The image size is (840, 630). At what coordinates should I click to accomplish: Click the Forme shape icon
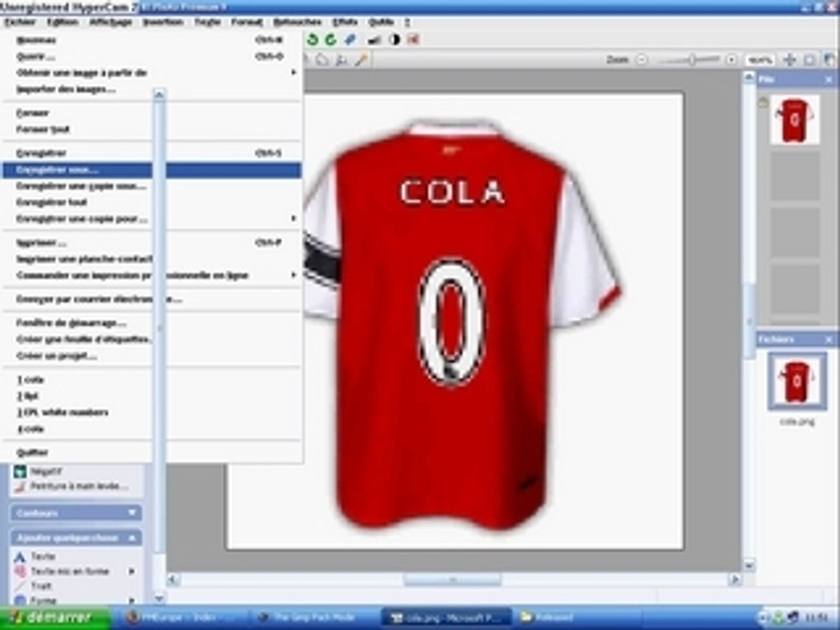point(20,600)
